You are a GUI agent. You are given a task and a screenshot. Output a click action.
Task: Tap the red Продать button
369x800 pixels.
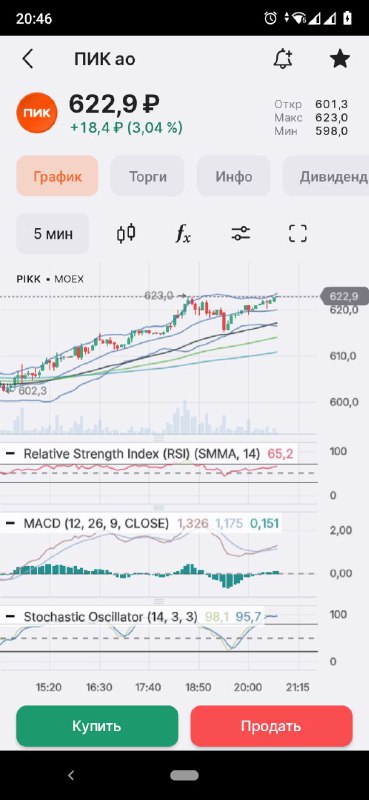[272, 726]
